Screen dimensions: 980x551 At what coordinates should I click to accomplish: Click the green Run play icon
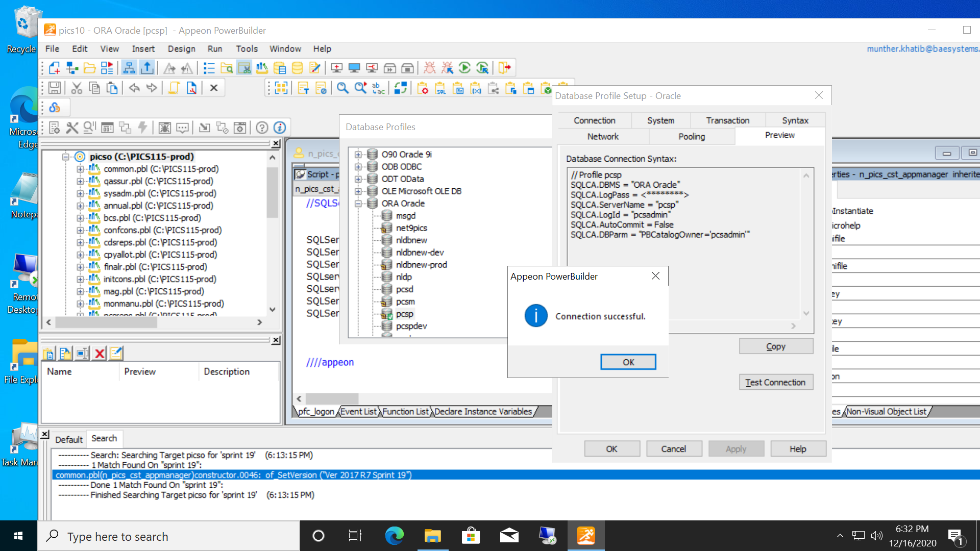point(464,68)
